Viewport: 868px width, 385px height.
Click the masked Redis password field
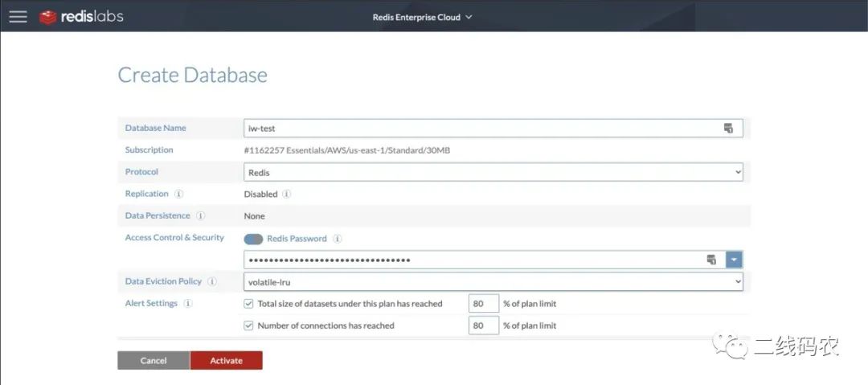(x=485, y=260)
